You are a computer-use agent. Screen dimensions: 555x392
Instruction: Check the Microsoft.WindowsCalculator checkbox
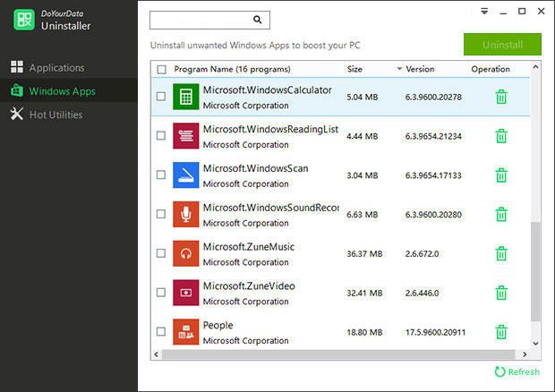click(x=161, y=97)
